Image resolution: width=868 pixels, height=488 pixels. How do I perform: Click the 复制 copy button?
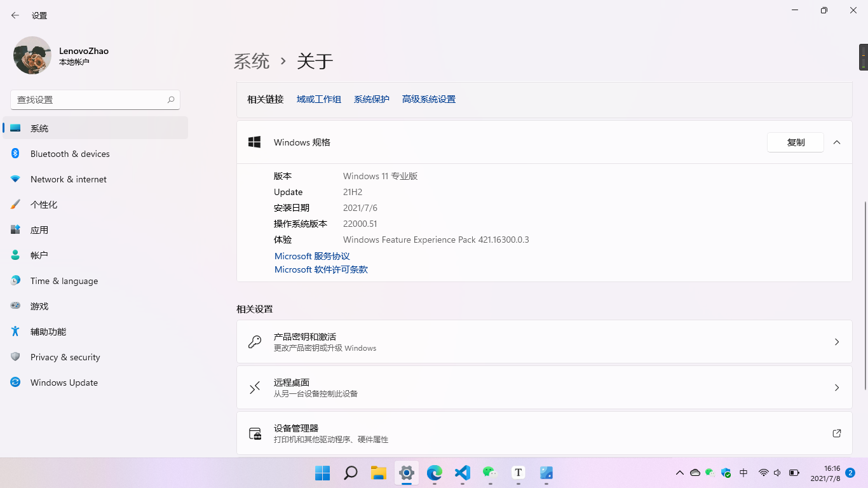click(x=796, y=142)
